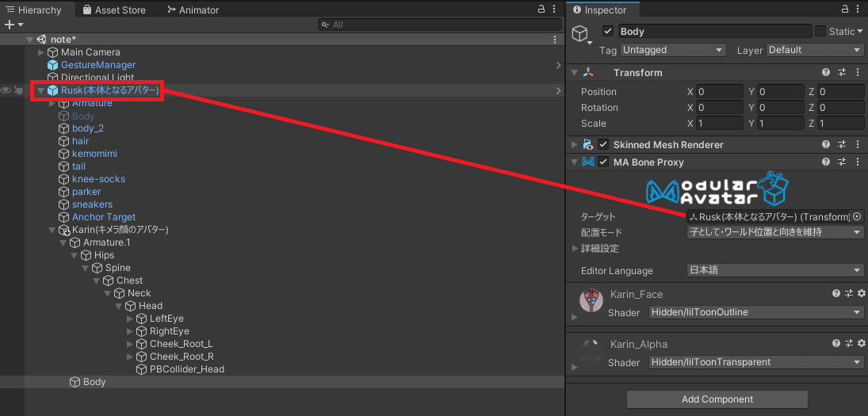Click the Hierarchy panel lock icon

coord(541,10)
